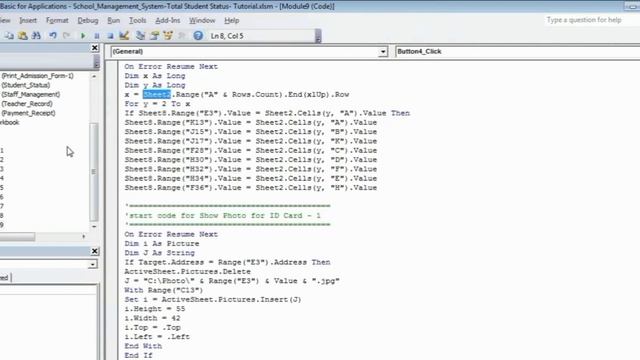Image resolution: width=640 pixels, height=360 pixels.
Task: Close the Properties window pane
Action: pos(94,251)
